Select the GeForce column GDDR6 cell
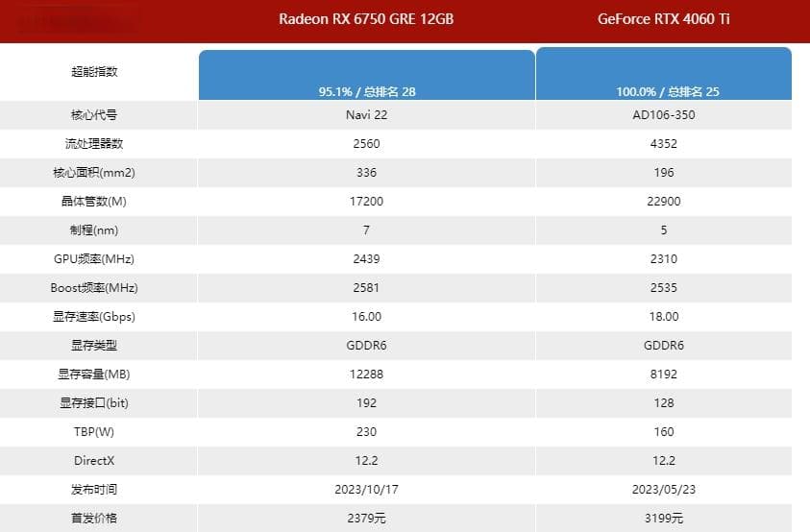 click(664, 346)
